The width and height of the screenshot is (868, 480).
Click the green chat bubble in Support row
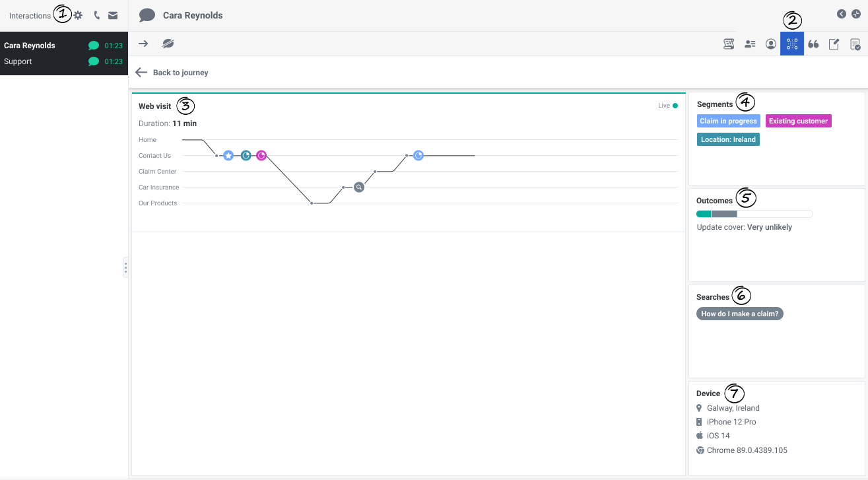coord(94,61)
